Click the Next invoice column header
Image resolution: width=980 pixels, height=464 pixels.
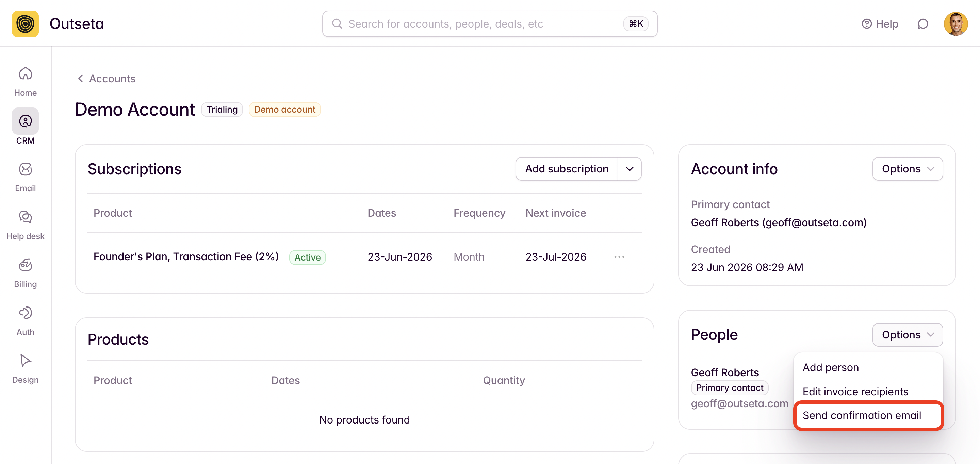(555, 213)
